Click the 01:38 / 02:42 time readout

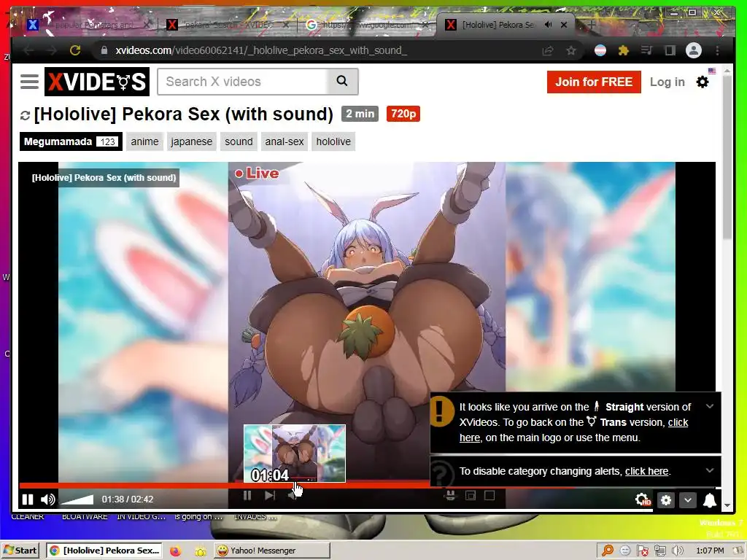pyautogui.click(x=127, y=499)
